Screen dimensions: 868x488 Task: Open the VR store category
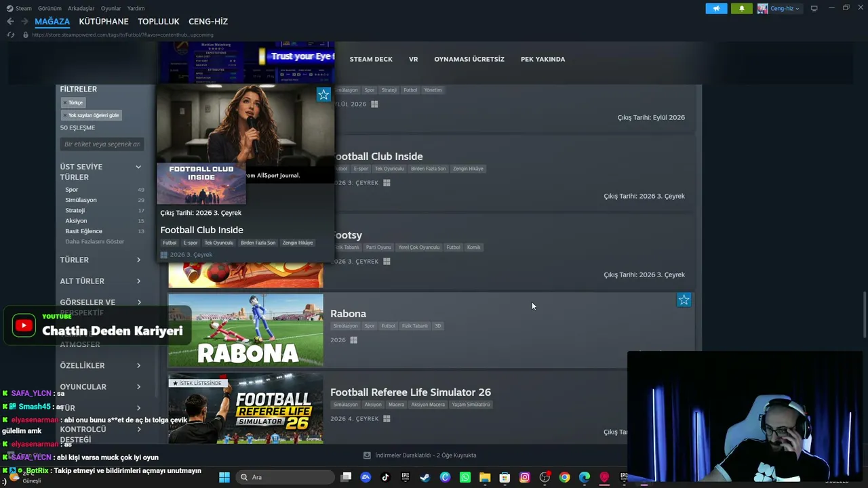414,59
